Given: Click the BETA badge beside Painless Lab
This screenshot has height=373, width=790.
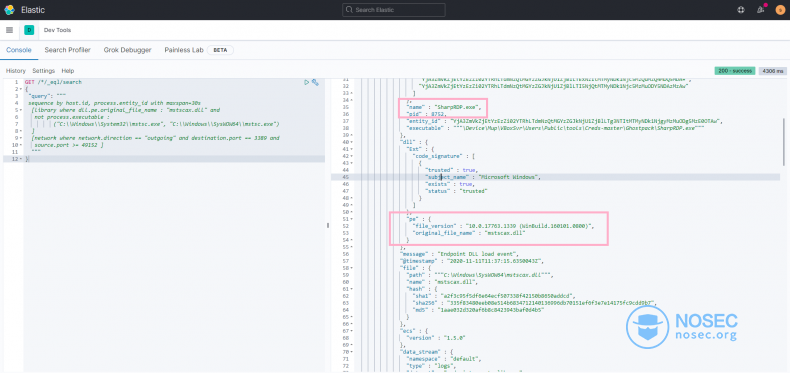Looking at the screenshot, I should pos(220,50).
